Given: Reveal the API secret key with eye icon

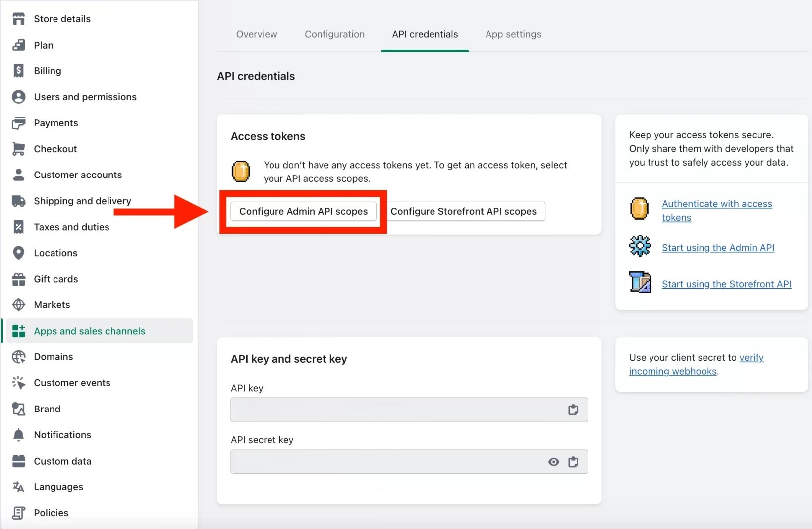Looking at the screenshot, I should [x=554, y=462].
